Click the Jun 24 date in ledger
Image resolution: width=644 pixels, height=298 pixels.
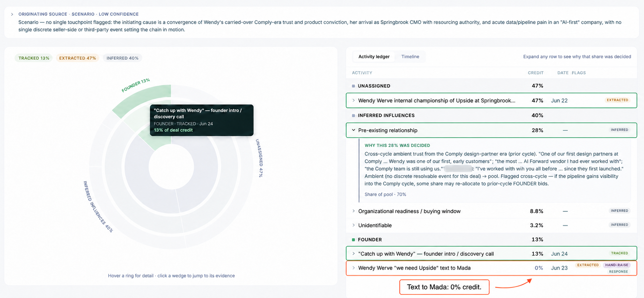tap(559, 254)
